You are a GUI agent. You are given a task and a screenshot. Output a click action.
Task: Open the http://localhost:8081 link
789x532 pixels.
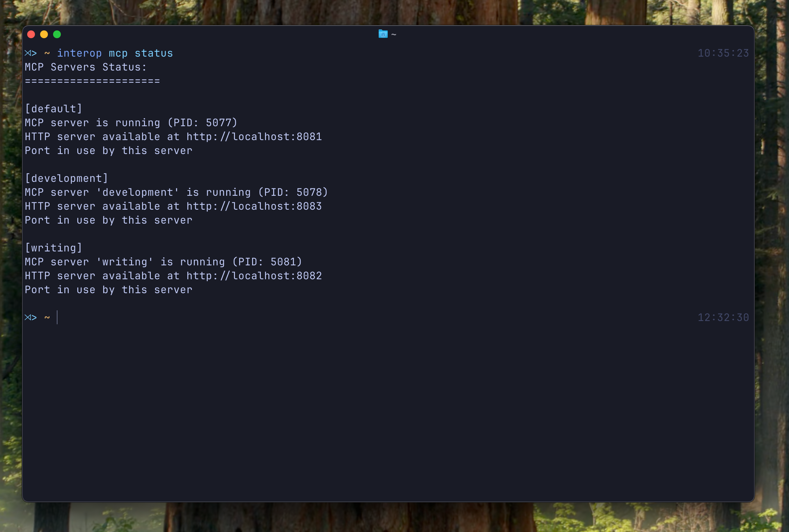click(x=254, y=137)
